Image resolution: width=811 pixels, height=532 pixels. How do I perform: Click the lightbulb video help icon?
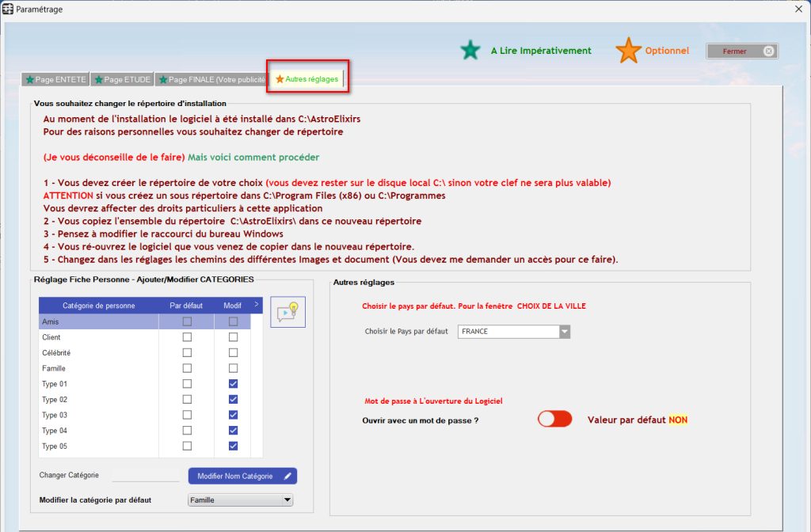click(x=287, y=312)
